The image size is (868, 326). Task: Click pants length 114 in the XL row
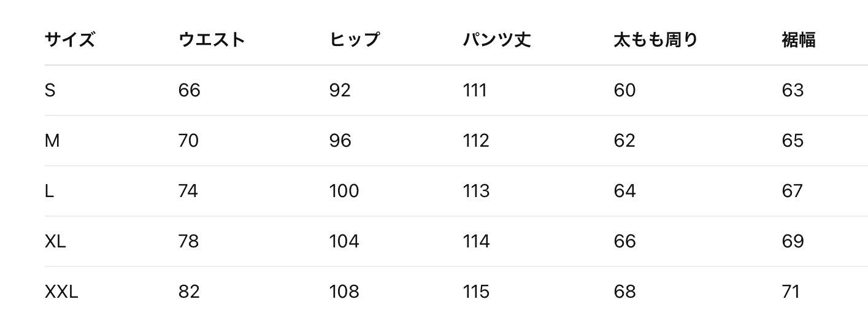476,242
